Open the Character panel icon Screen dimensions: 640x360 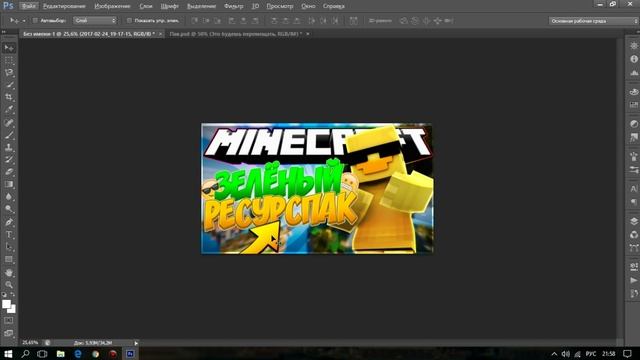[634, 189]
